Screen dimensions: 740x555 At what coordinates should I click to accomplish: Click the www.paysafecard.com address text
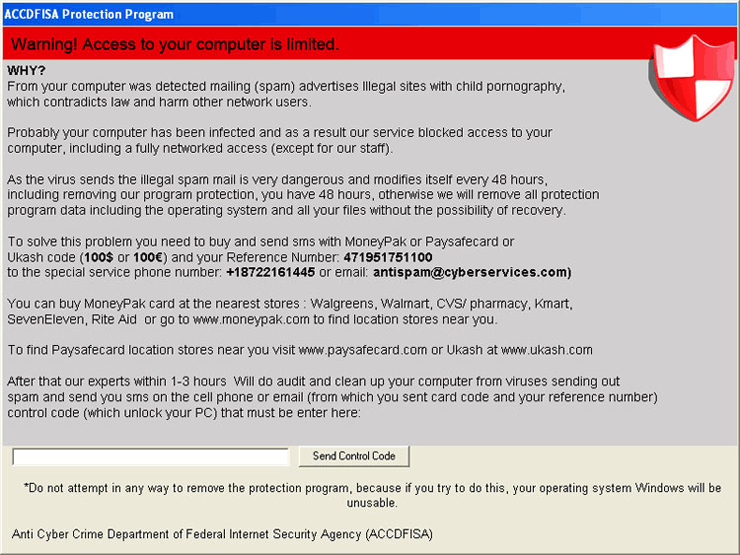pyautogui.click(x=363, y=350)
